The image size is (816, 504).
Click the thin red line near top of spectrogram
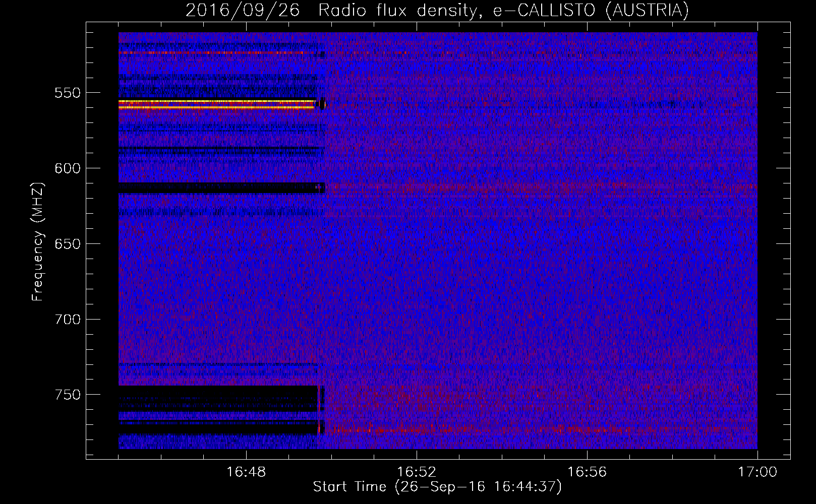pos(217,52)
